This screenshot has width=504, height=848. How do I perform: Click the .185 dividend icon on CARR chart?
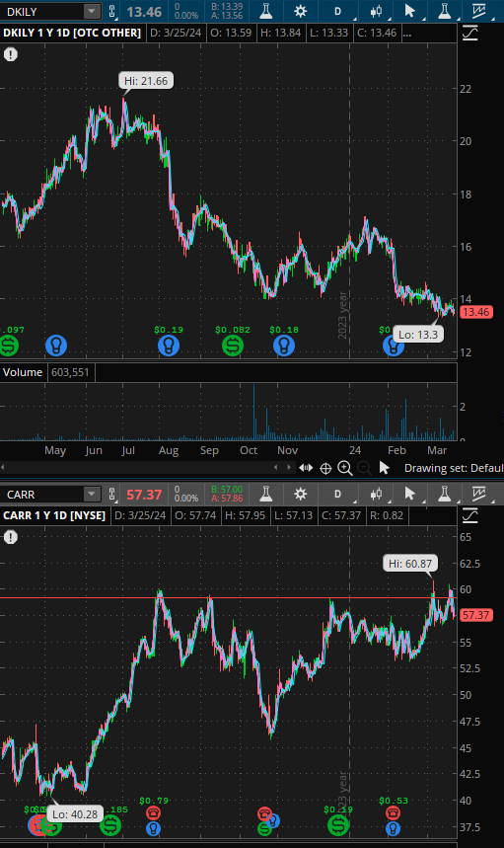110,825
